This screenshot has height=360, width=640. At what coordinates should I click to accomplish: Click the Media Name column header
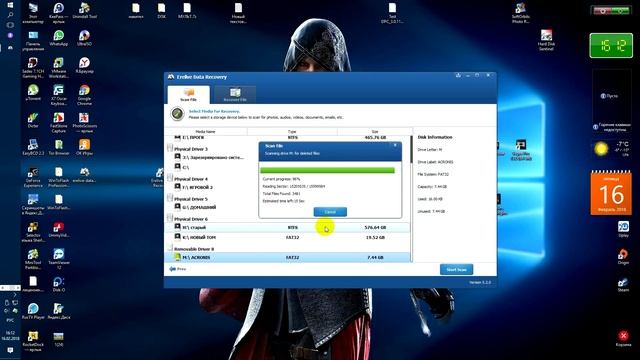(x=205, y=131)
